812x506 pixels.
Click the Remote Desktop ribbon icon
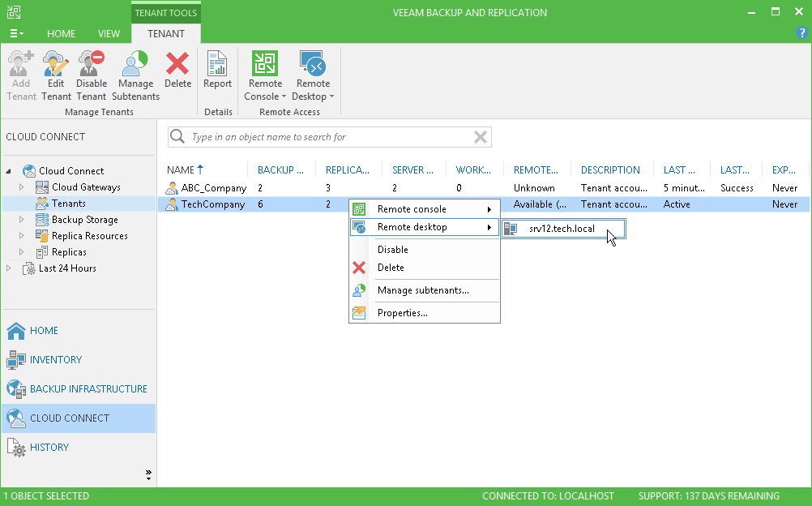(313, 63)
